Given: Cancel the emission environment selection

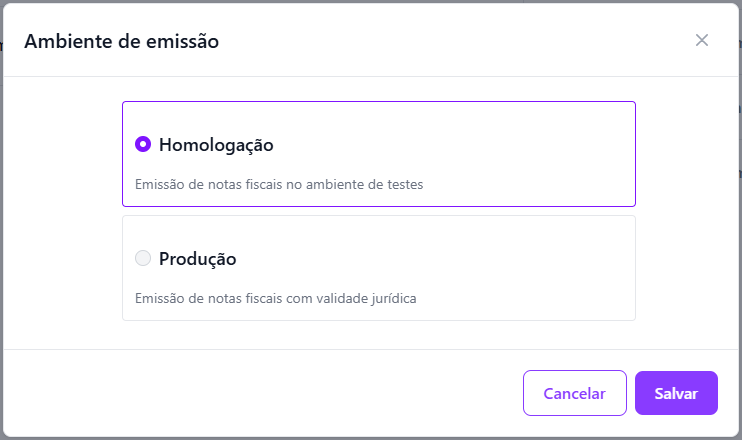Looking at the screenshot, I should (574, 393).
